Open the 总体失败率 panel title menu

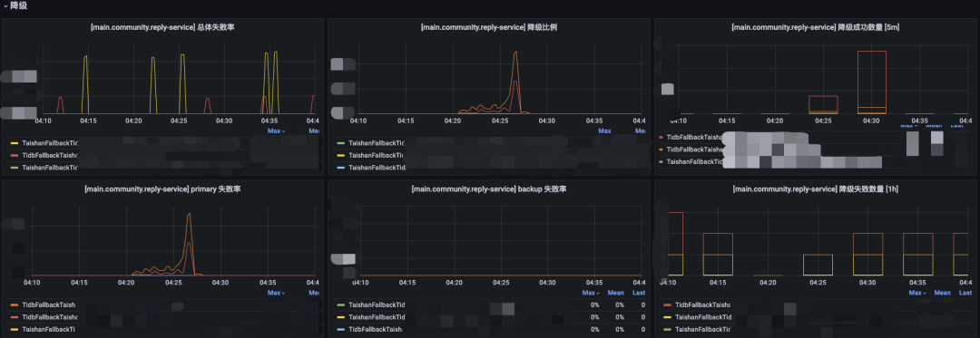point(162,27)
